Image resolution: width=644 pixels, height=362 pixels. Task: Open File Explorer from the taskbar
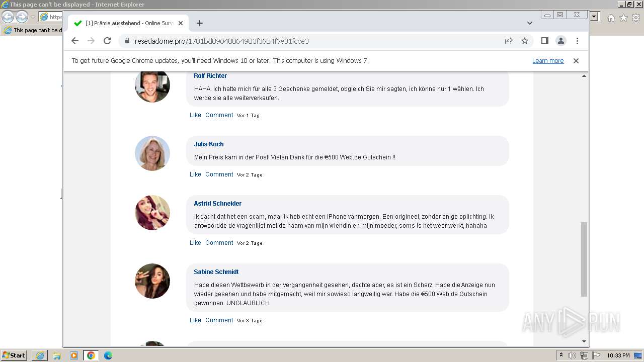pyautogui.click(x=57, y=355)
